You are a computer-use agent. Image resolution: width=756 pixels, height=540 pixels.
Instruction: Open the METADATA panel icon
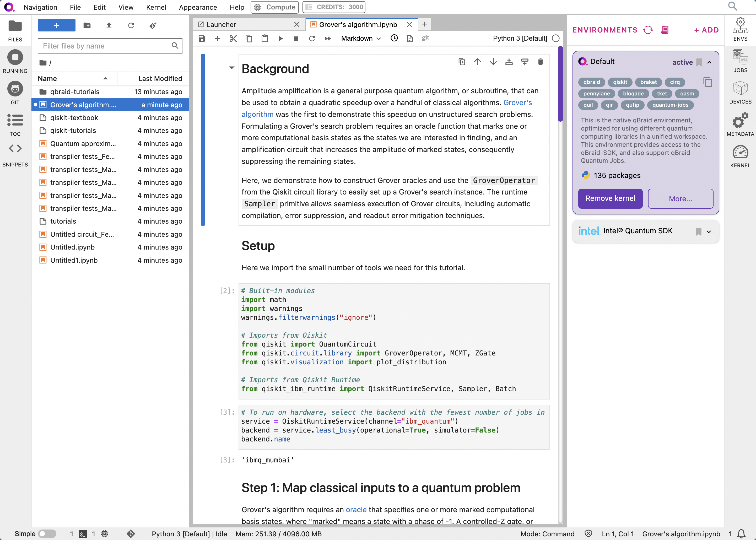[740, 124]
